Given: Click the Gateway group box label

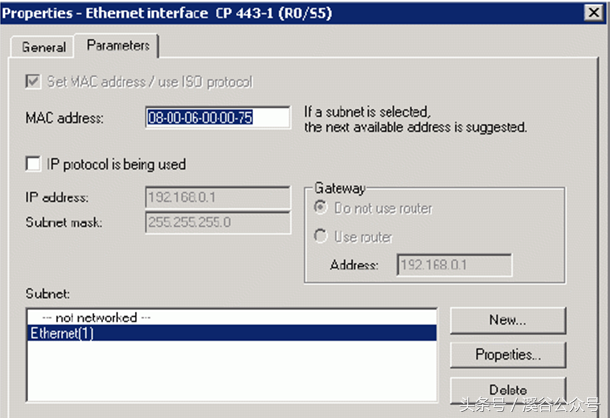Looking at the screenshot, I should click(x=338, y=188).
